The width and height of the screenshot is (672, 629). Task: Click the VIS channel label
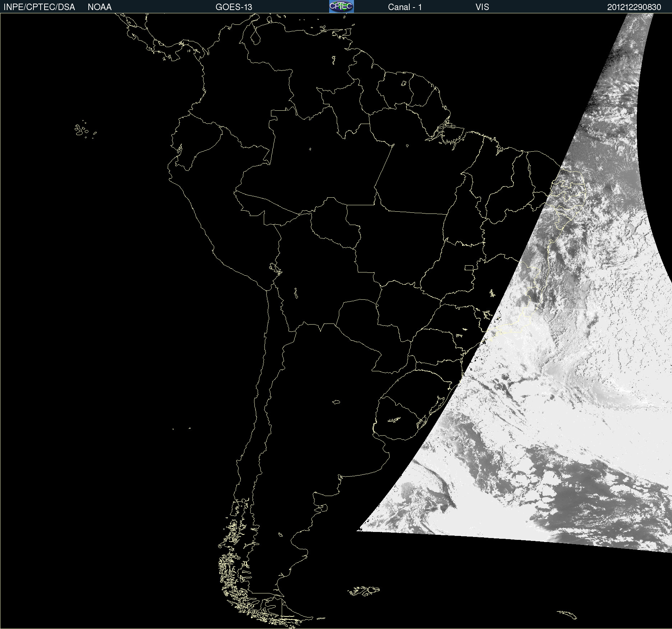point(482,7)
